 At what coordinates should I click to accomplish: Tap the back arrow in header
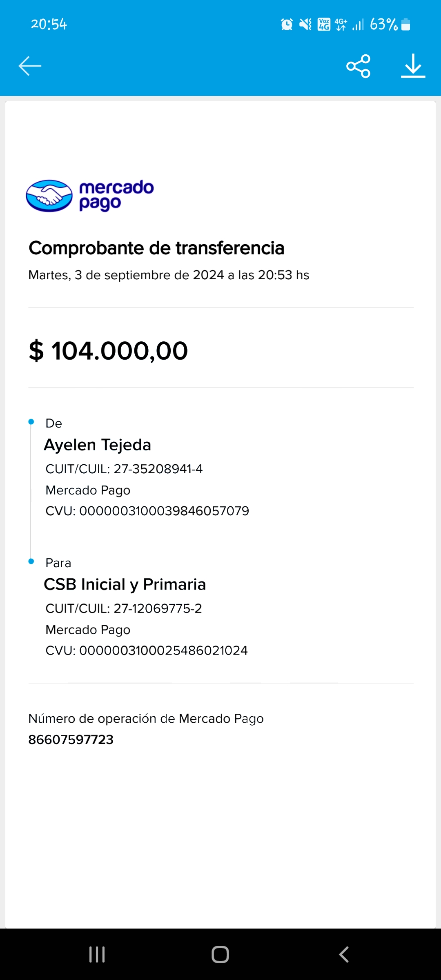tap(30, 66)
